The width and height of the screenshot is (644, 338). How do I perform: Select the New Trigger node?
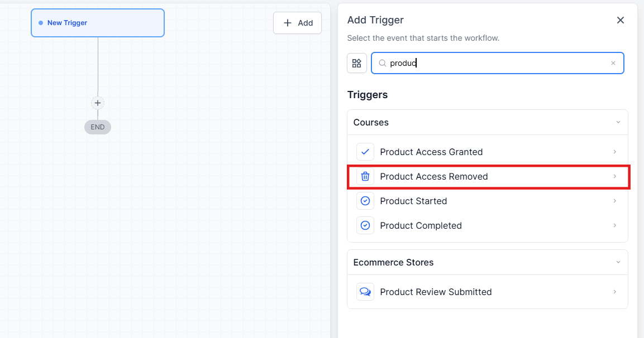(x=98, y=23)
